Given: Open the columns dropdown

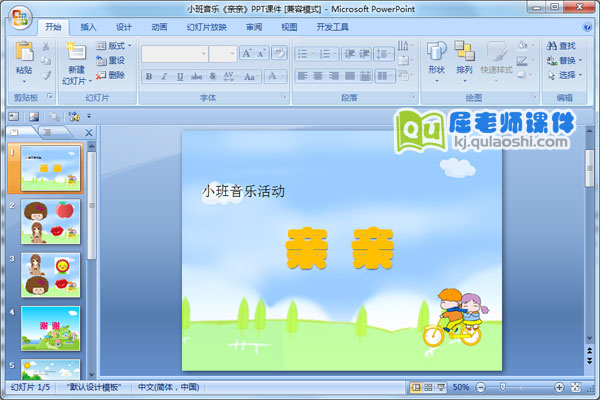Looking at the screenshot, I should (385, 76).
